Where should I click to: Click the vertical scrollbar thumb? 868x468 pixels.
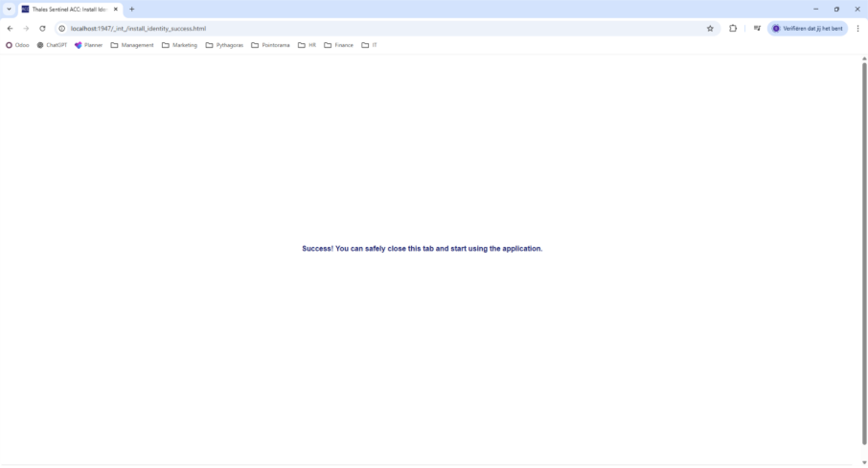[864, 254]
